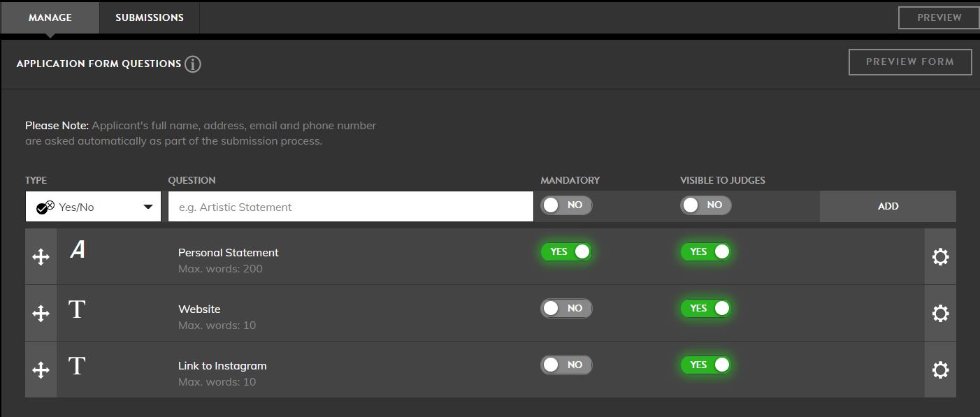Click the paragraph type icon for Personal Statement
Viewport: 980px width, 417px height.
(77, 249)
